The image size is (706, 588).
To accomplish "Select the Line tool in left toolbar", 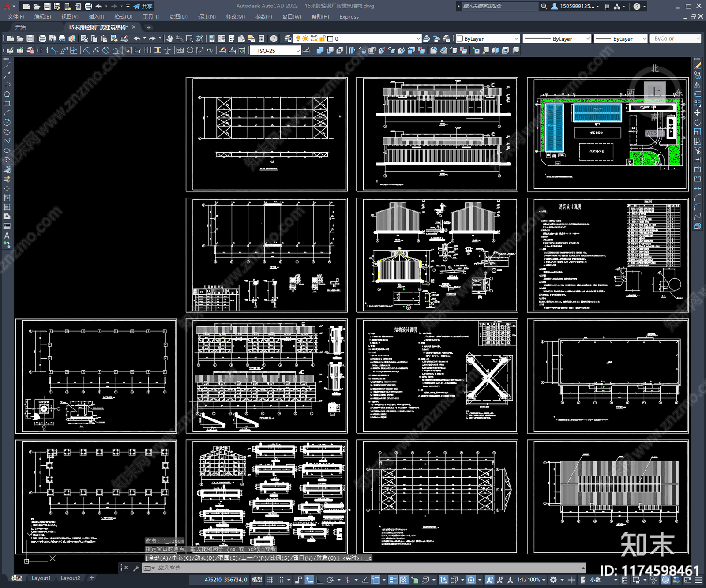I will [x=7, y=66].
